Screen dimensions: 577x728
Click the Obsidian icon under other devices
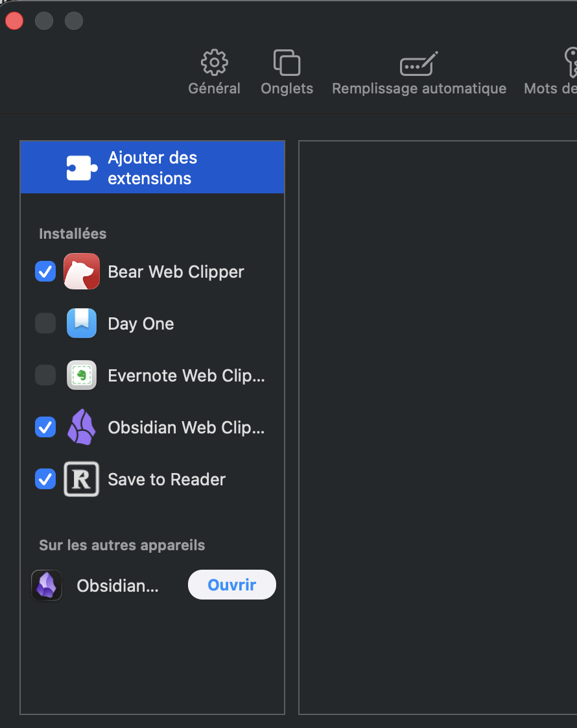47,585
